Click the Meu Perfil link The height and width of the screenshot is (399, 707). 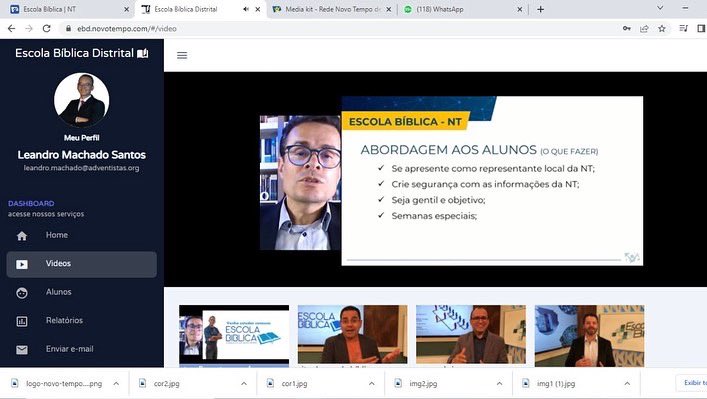pyautogui.click(x=82, y=138)
